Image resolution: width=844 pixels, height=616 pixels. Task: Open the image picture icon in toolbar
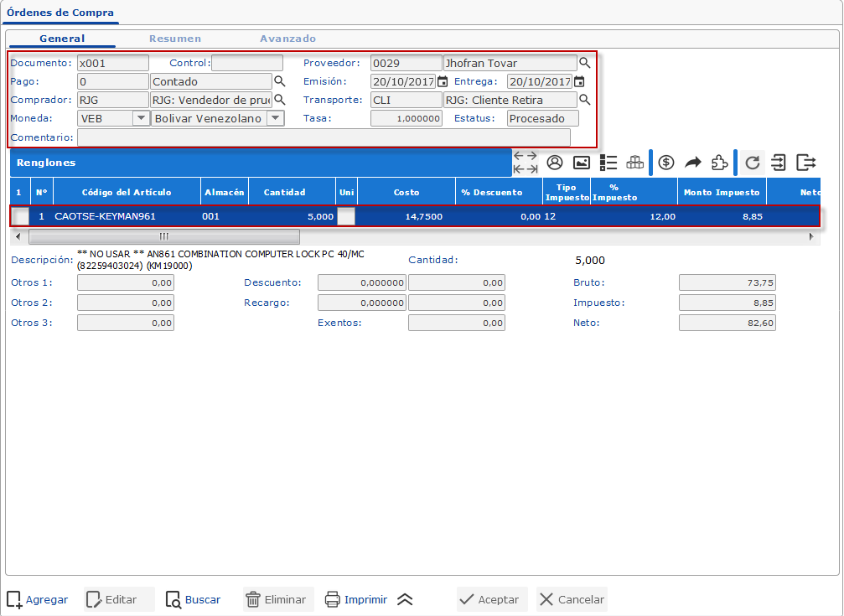click(582, 163)
